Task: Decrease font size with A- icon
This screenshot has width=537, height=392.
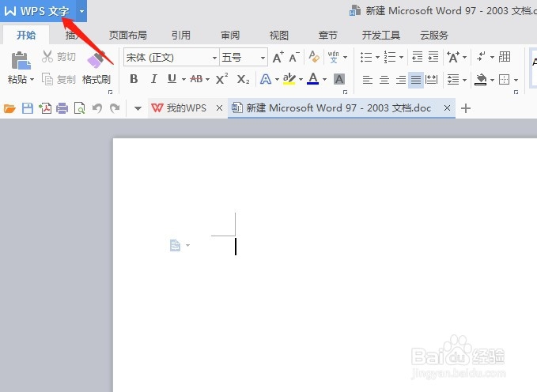Action: 294,57
